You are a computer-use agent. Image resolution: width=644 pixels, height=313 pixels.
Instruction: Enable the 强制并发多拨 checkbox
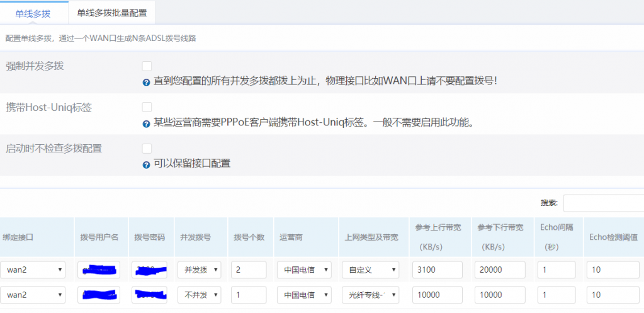pos(147,66)
